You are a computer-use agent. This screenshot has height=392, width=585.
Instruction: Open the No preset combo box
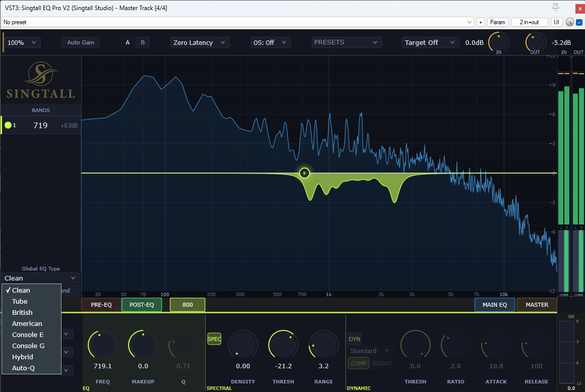238,22
